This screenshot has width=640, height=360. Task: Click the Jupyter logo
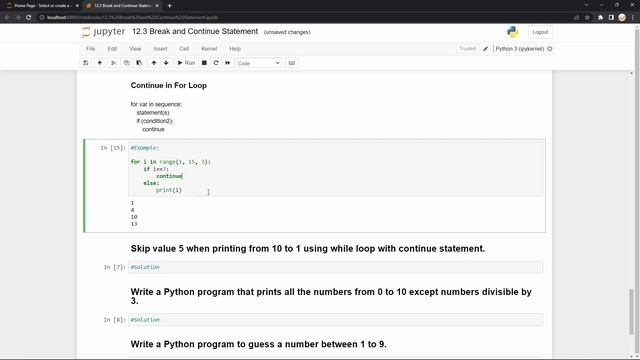(103, 32)
